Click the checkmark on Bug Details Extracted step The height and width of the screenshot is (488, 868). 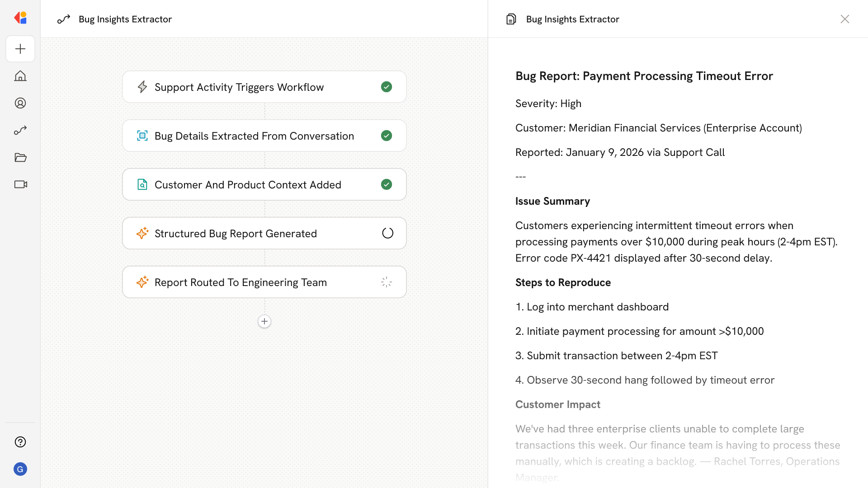pos(387,136)
